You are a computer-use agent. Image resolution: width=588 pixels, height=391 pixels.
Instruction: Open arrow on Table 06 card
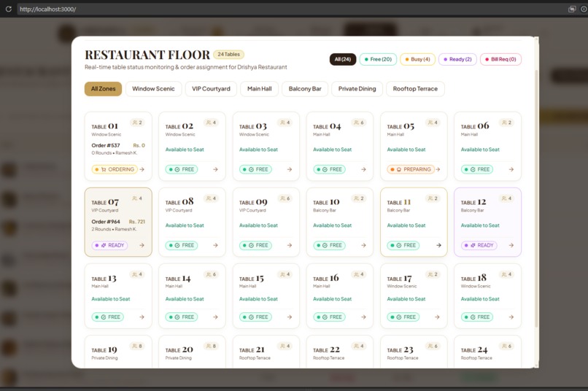coord(511,169)
